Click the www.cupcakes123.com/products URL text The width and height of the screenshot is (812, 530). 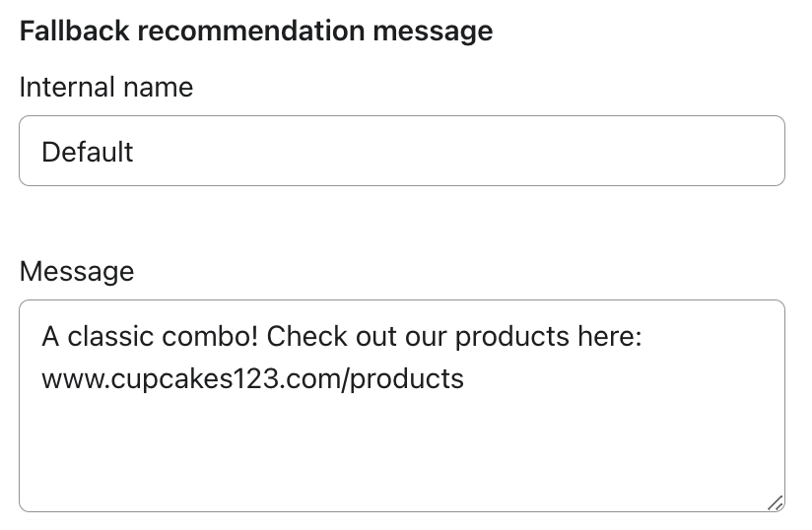[252, 377]
